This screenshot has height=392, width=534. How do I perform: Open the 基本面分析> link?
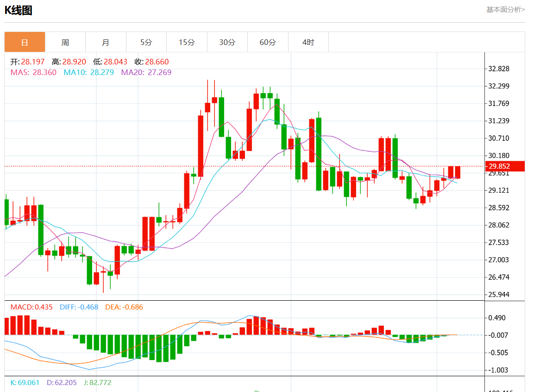click(x=505, y=10)
